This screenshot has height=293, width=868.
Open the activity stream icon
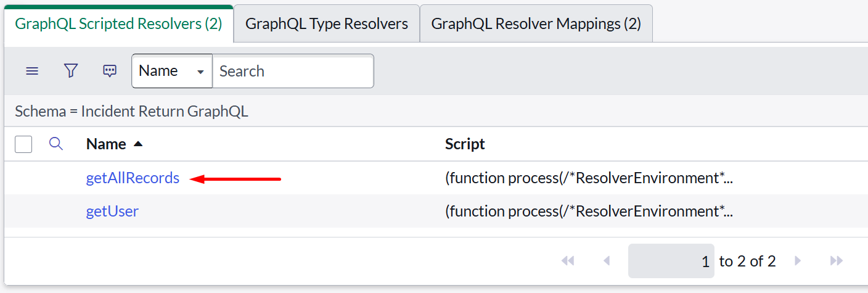(110, 71)
